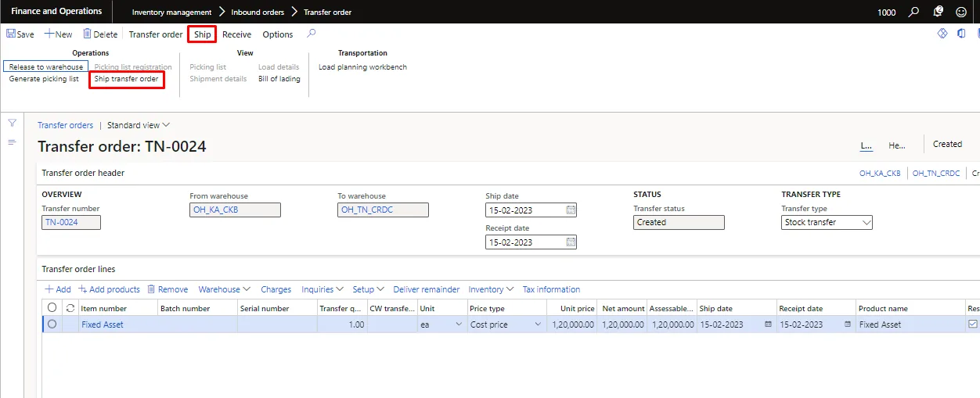Click the Product name column header
The image size is (980, 398).
point(883,308)
